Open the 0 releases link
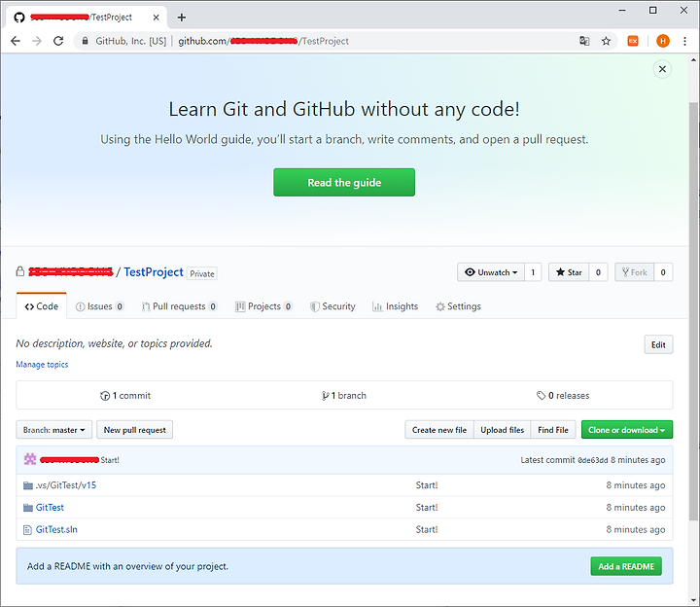700x607 pixels. (x=563, y=396)
